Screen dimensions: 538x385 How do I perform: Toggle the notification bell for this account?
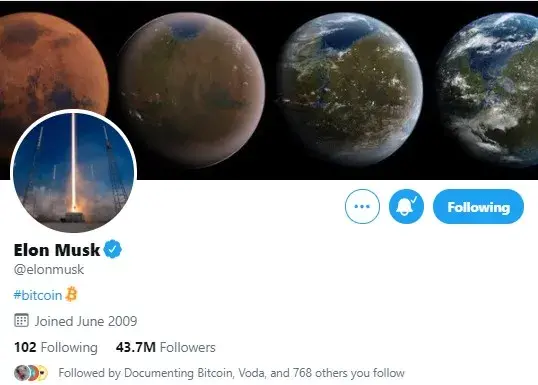(x=406, y=207)
